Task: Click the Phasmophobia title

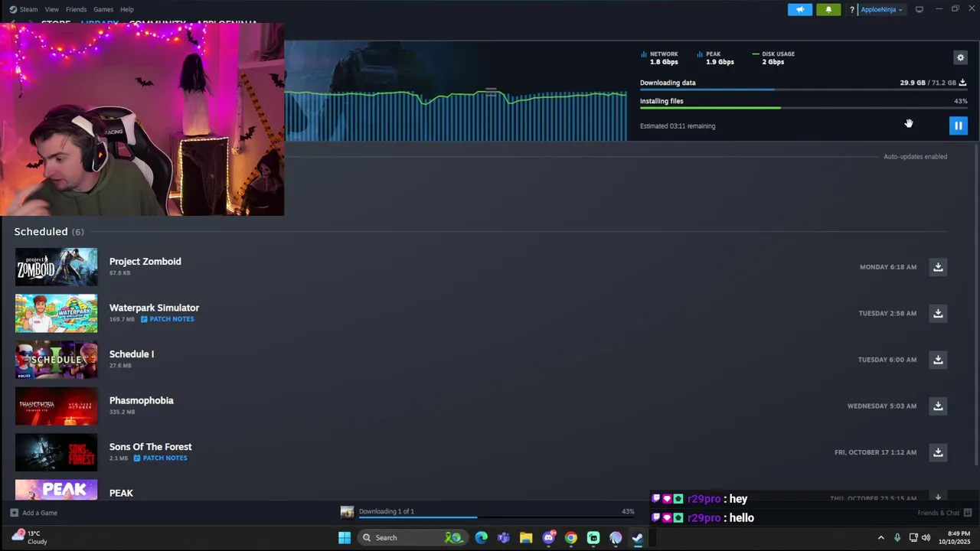Action: pos(141,400)
